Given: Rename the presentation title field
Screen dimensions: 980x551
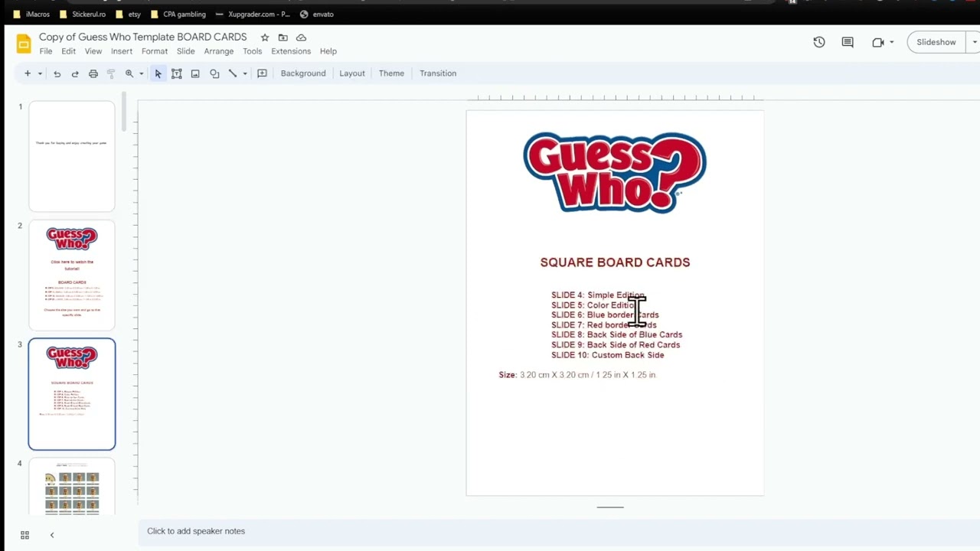Looking at the screenshot, I should (143, 37).
